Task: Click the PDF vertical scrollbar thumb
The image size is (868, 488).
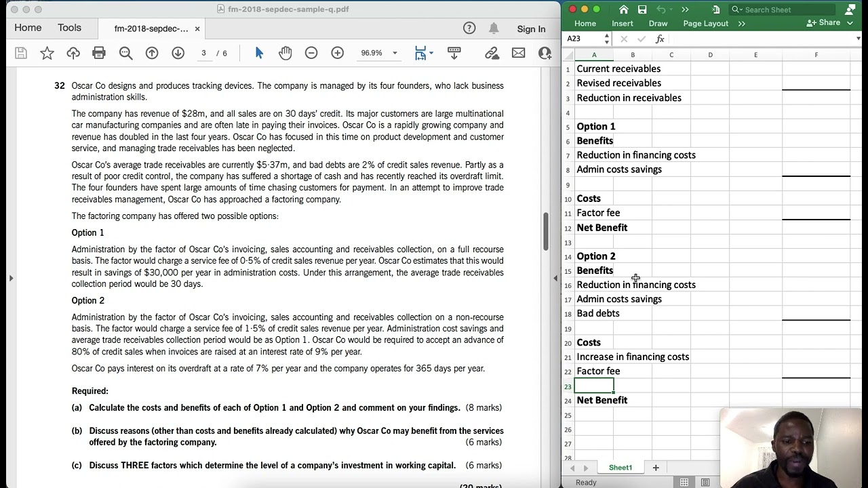Action: [546, 231]
